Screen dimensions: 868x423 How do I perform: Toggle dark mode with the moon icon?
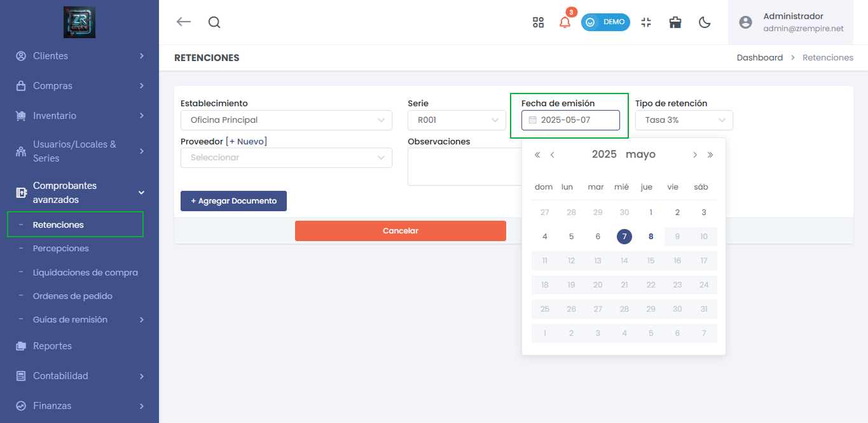click(x=704, y=22)
